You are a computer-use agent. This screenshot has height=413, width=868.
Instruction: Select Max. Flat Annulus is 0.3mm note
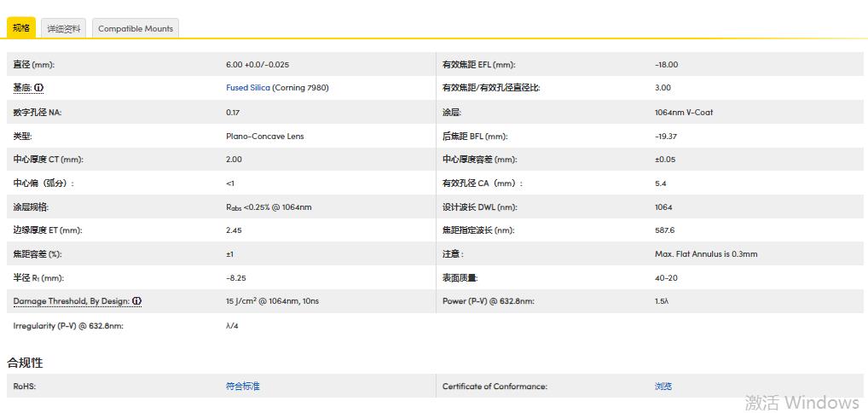(706, 254)
